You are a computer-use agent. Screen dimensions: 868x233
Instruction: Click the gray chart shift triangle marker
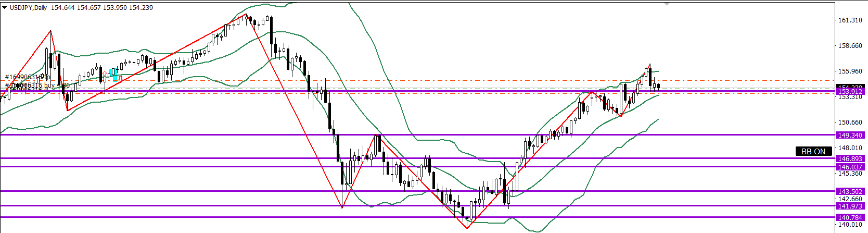[668, 4]
